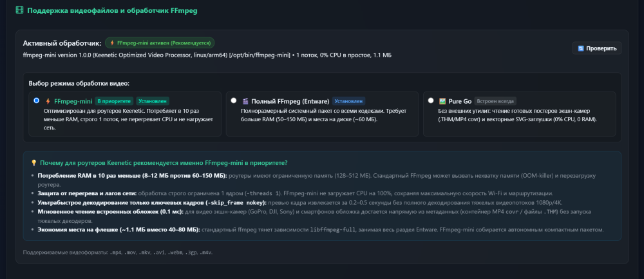The height and width of the screenshot is (279, 644).
Task: Click the heading Почему для роутеров Keenetic рекомендуется
Action: coord(164,163)
